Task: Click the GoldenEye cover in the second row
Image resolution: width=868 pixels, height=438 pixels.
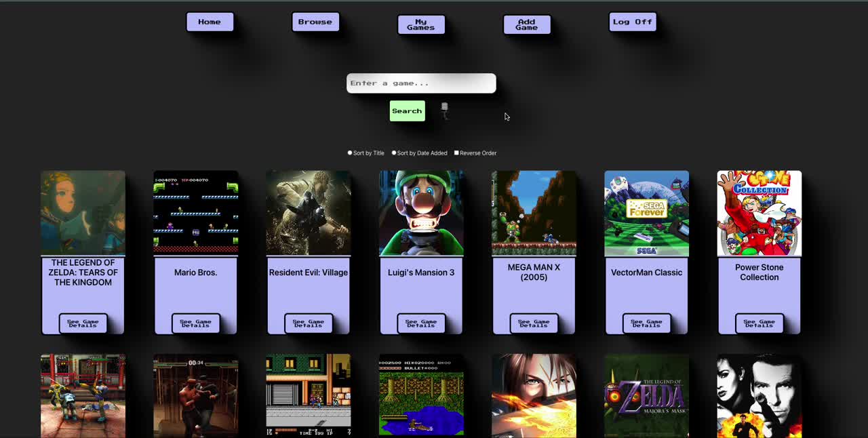Action: (x=759, y=396)
